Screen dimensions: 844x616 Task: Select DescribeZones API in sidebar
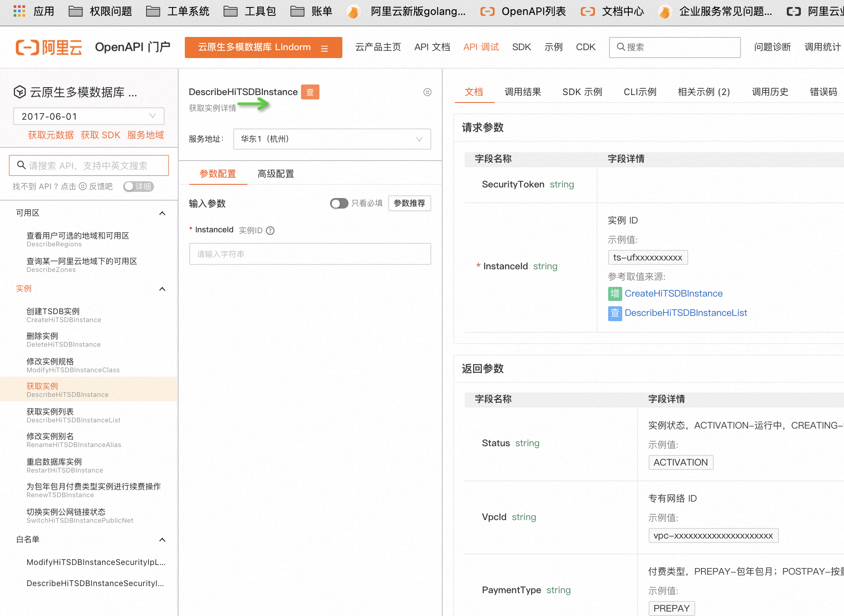pyautogui.click(x=82, y=265)
